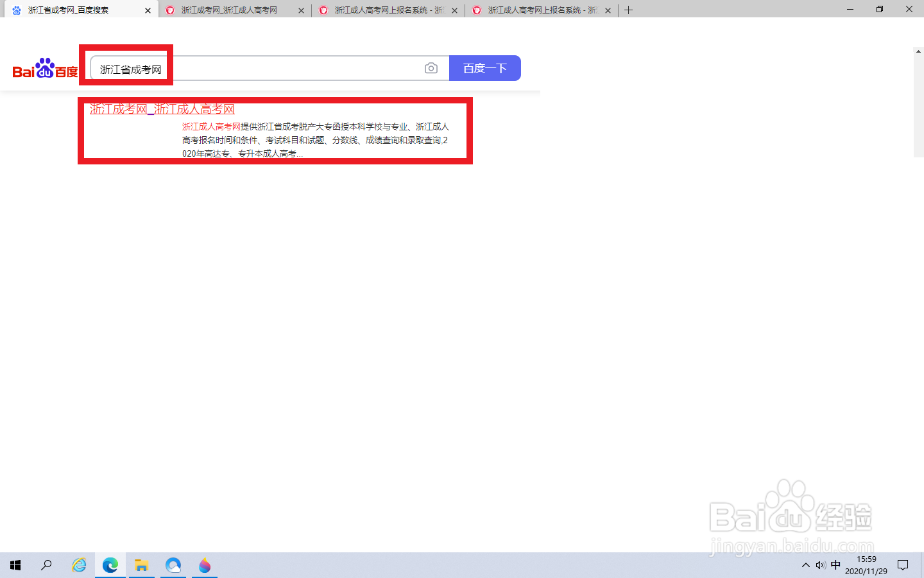Viewport: 924px width, 578px height.
Task: Switch to fourth tab 浙江成人高考网上报名系统
Action: (542, 10)
